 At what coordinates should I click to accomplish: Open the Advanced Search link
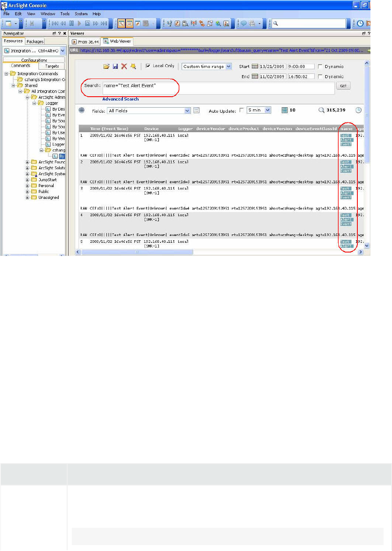[x=120, y=99]
